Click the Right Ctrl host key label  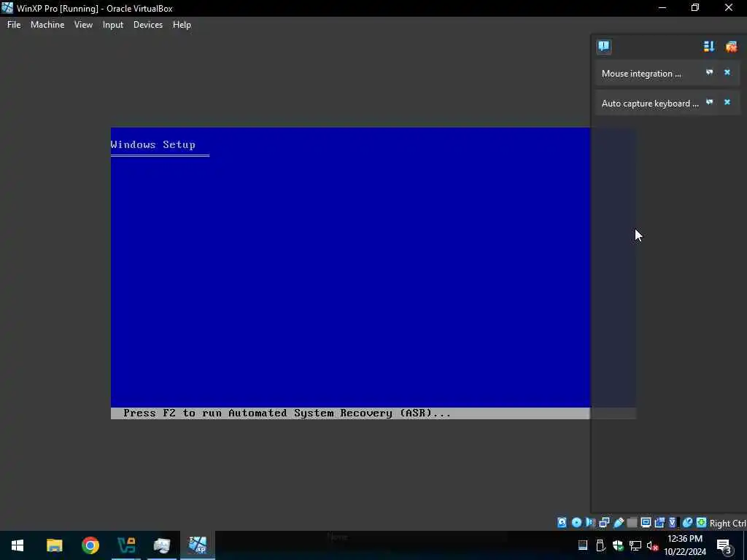(x=728, y=524)
